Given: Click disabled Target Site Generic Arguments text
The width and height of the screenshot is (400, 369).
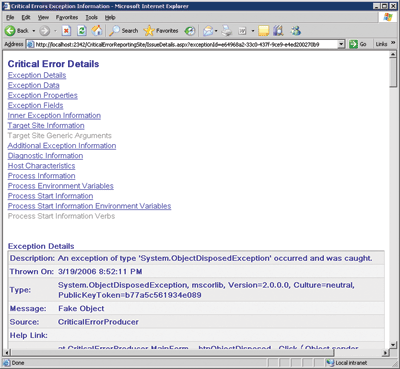Looking at the screenshot, I should 60,136.
